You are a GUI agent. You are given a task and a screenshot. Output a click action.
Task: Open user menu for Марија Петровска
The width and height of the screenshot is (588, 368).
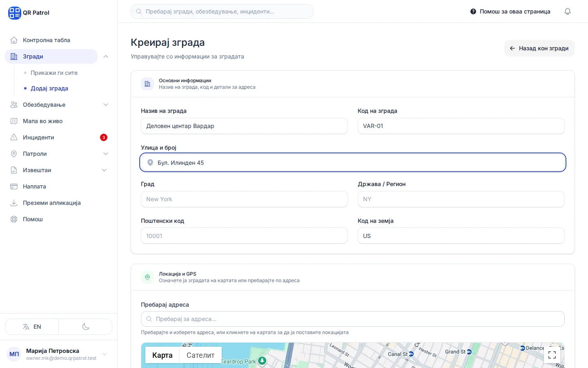tap(58, 354)
